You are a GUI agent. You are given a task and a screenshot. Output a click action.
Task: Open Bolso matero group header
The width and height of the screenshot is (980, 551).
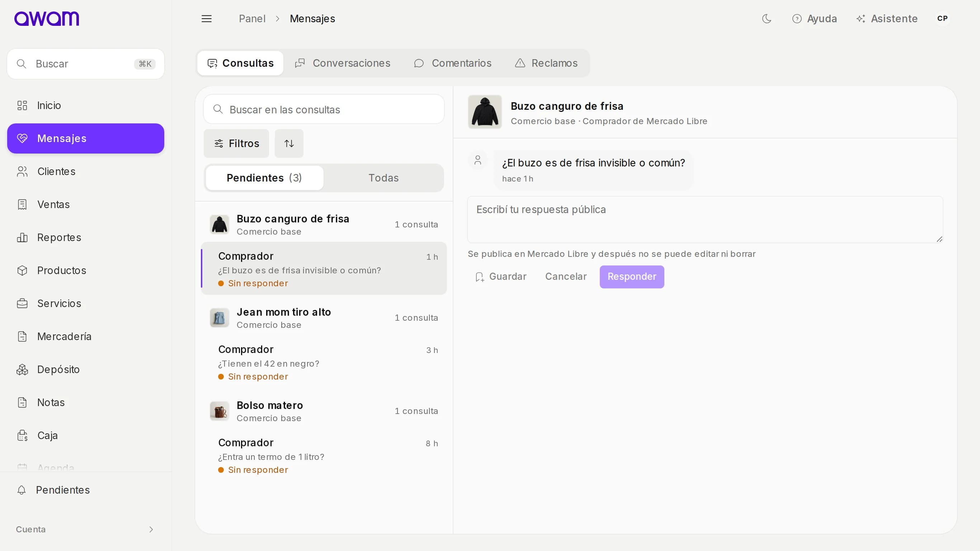click(x=324, y=411)
